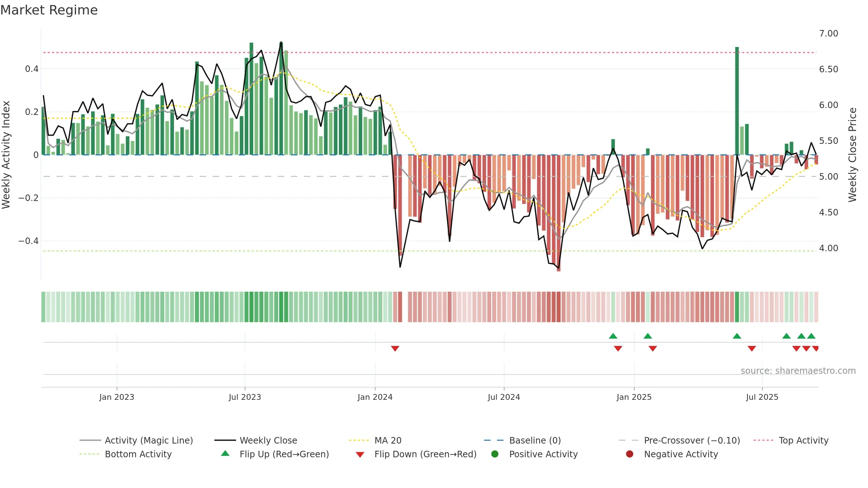The height and width of the screenshot is (488, 868).
Task: Click the 4.00 price axis tick
Action: pyautogui.click(x=829, y=248)
